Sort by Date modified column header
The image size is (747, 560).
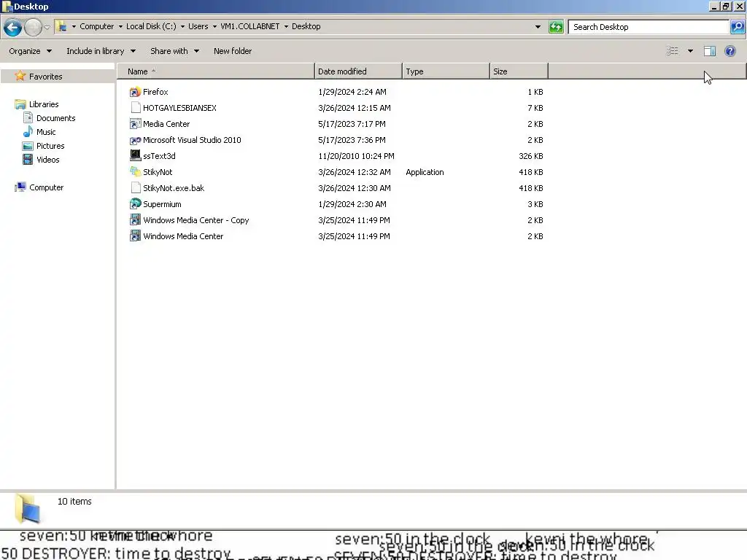coord(358,71)
